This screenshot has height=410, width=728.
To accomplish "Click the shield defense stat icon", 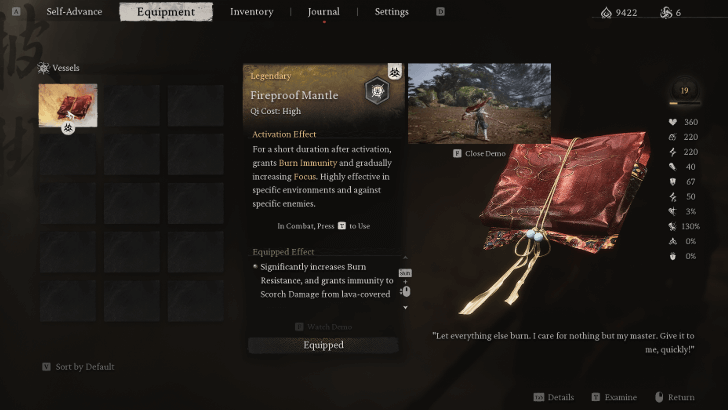I will pyautogui.click(x=672, y=182).
